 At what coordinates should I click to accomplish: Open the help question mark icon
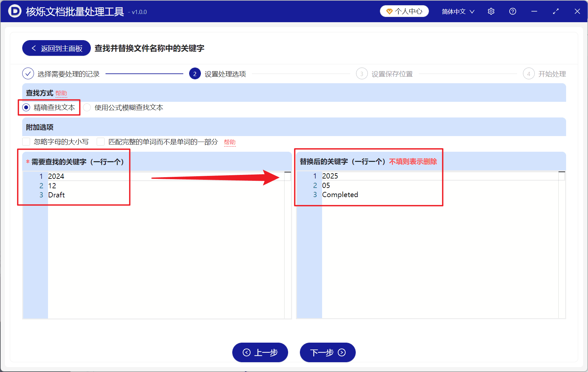[x=513, y=11]
